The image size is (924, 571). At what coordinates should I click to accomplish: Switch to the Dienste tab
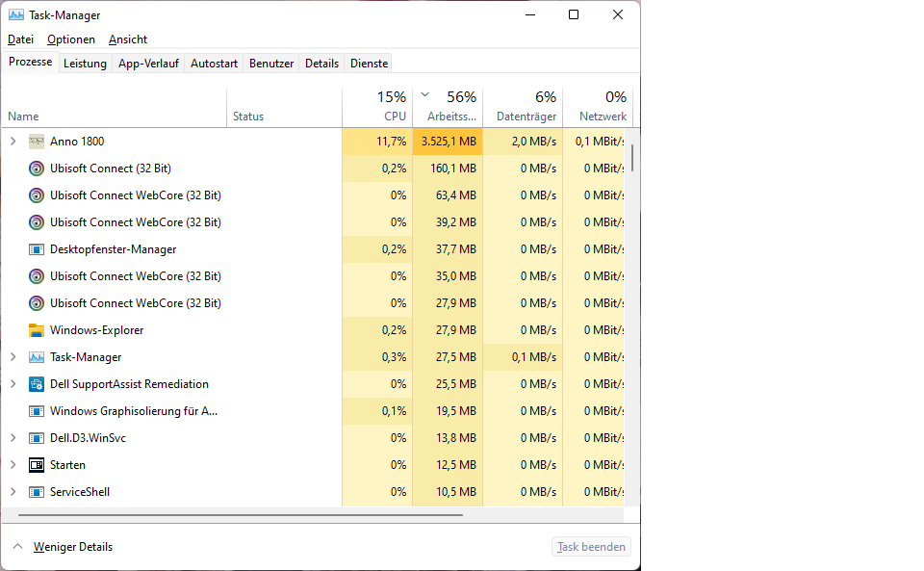[x=369, y=64]
